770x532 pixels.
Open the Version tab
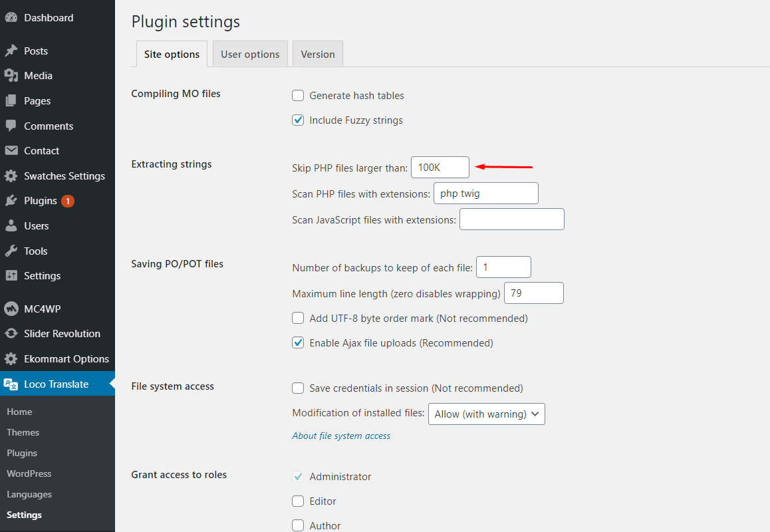coord(318,55)
